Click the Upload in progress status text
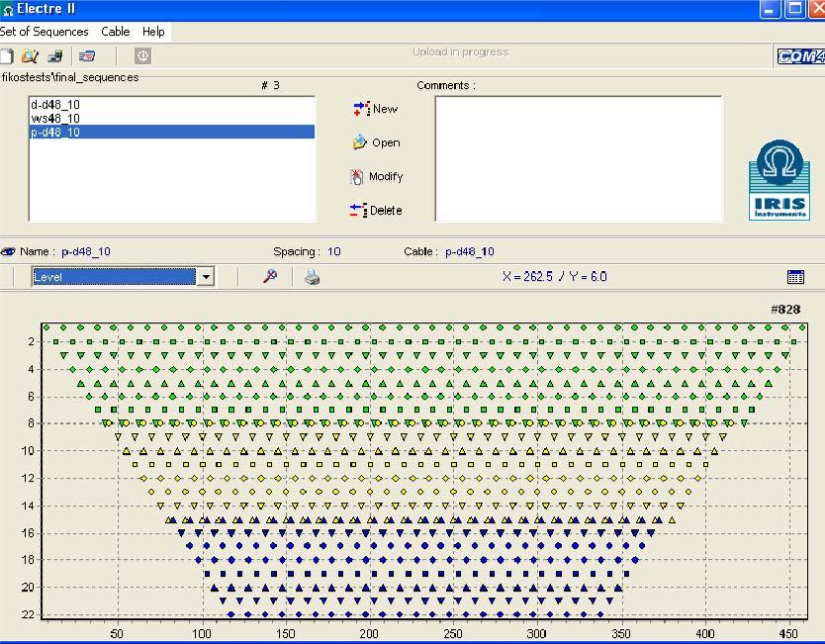 tap(460, 51)
